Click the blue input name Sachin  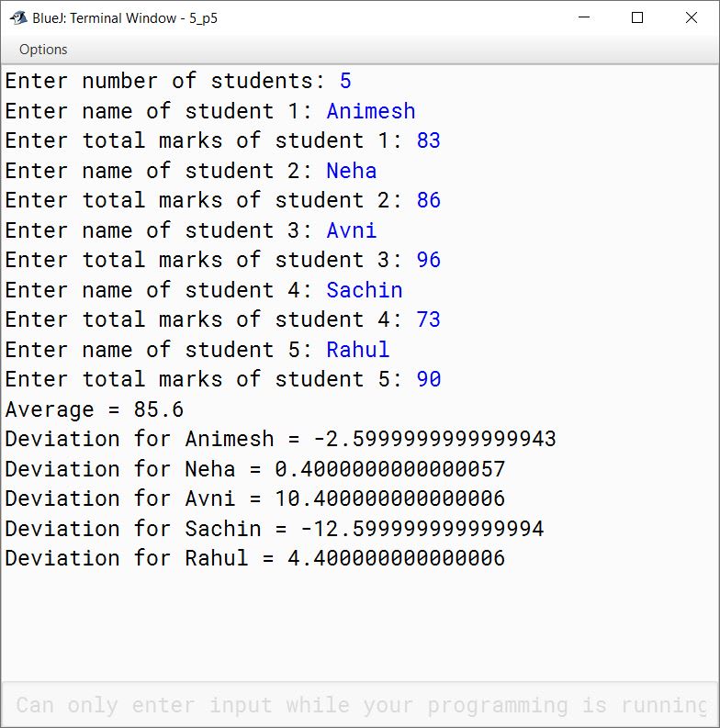point(365,290)
